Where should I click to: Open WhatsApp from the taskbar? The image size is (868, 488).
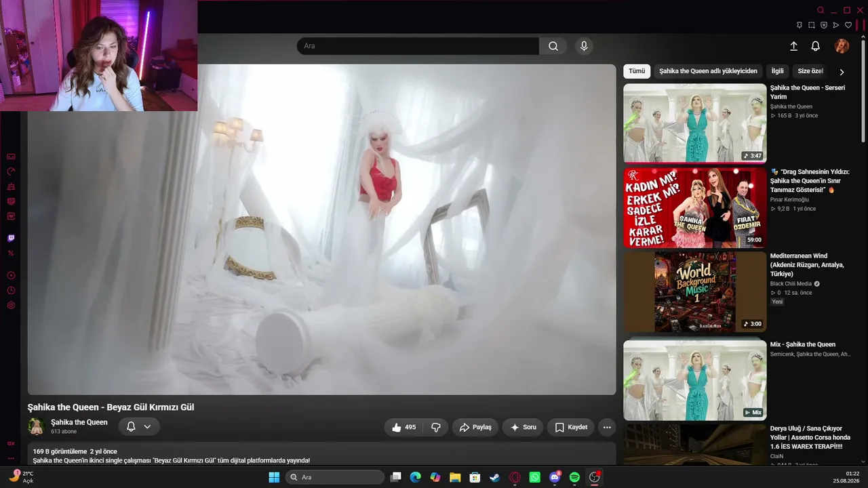535,477
